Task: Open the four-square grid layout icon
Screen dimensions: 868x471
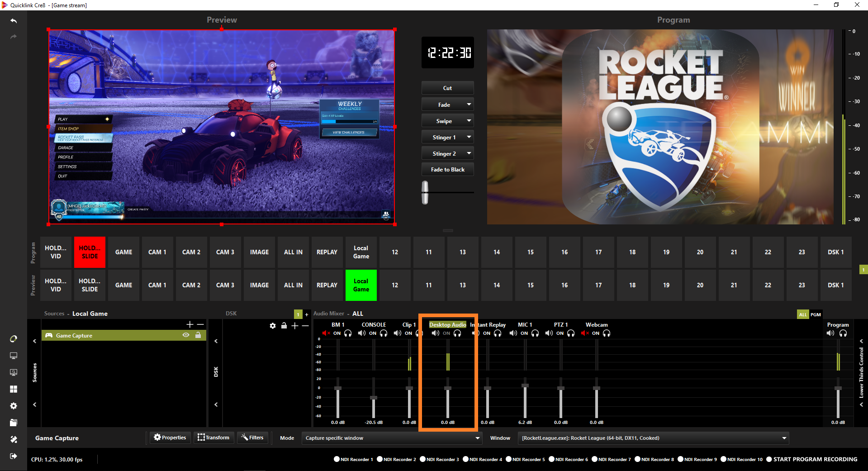Action: [x=14, y=389]
